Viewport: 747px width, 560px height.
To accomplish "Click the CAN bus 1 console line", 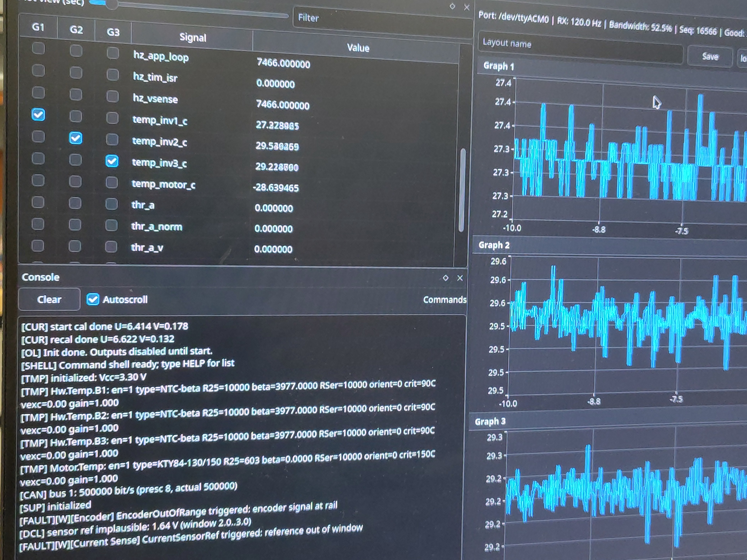I will [129, 490].
